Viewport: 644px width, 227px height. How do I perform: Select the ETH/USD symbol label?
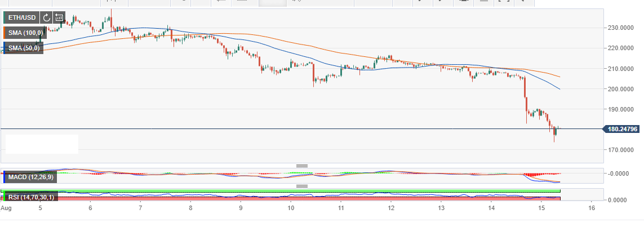point(21,17)
